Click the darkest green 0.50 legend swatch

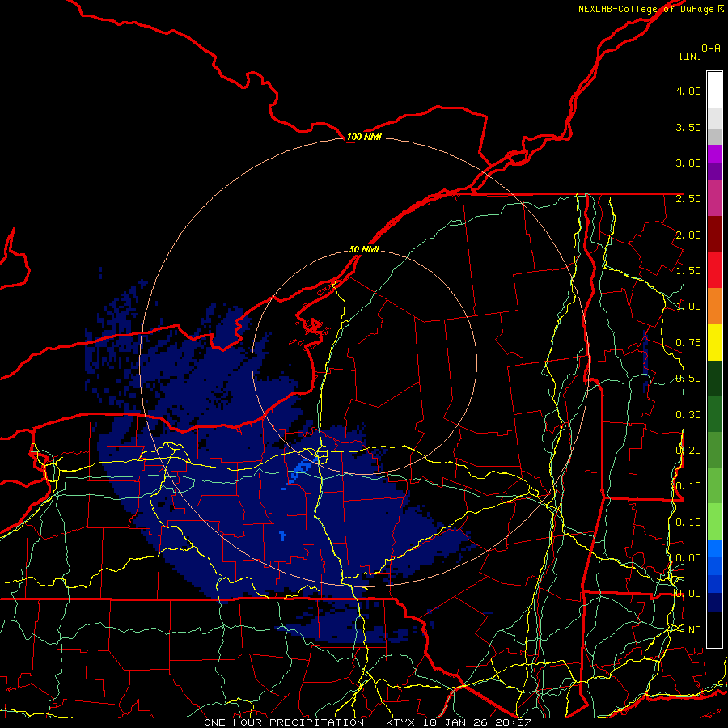(x=714, y=378)
